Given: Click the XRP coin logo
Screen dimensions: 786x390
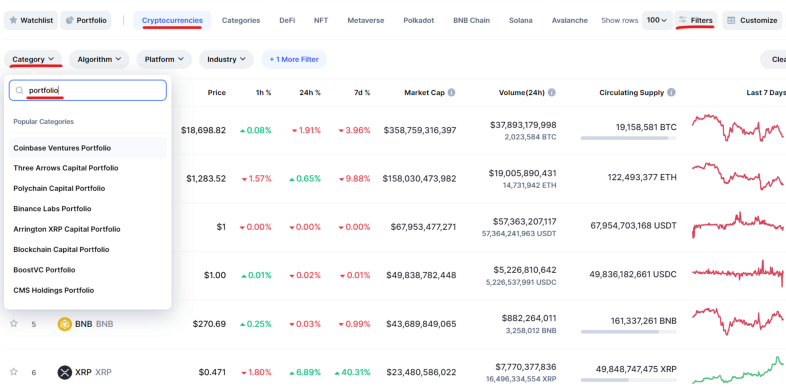Looking at the screenshot, I should [65, 372].
